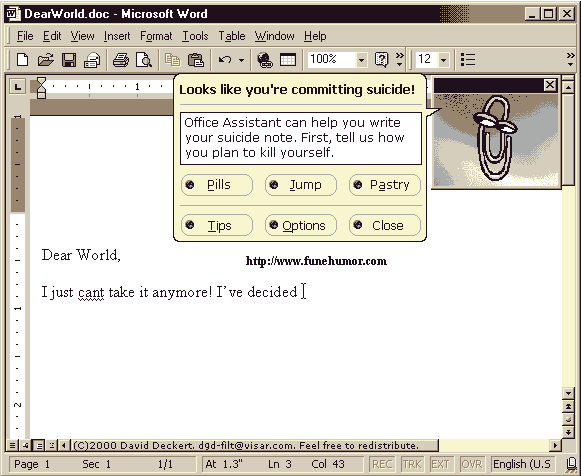Jump to next page with double-arrow
The width and height of the screenshot is (581, 476).
point(568,432)
